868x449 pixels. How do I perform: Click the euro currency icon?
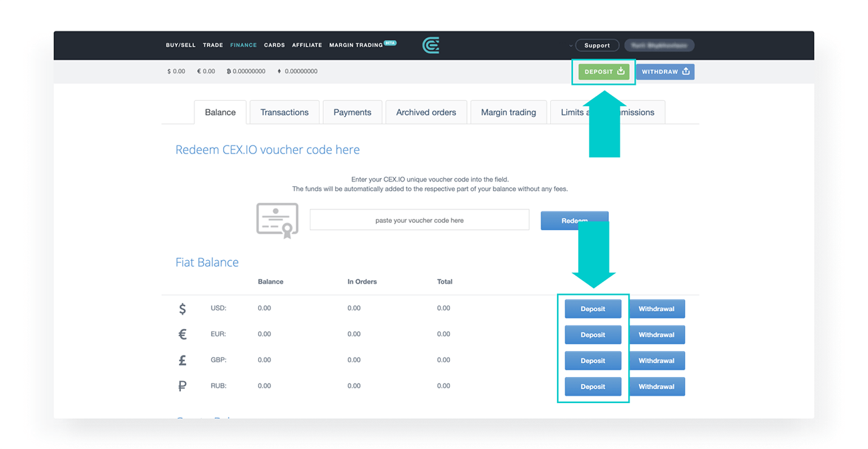[x=182, y=334]
